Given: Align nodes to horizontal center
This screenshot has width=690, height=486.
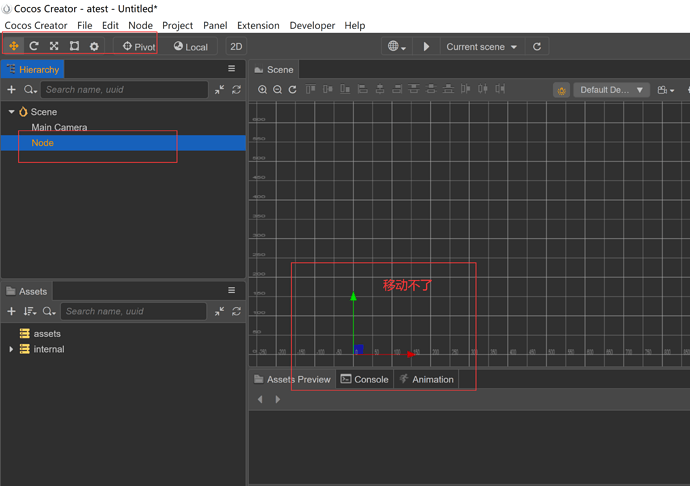Looking at the screenshot, I should (380, 89).
